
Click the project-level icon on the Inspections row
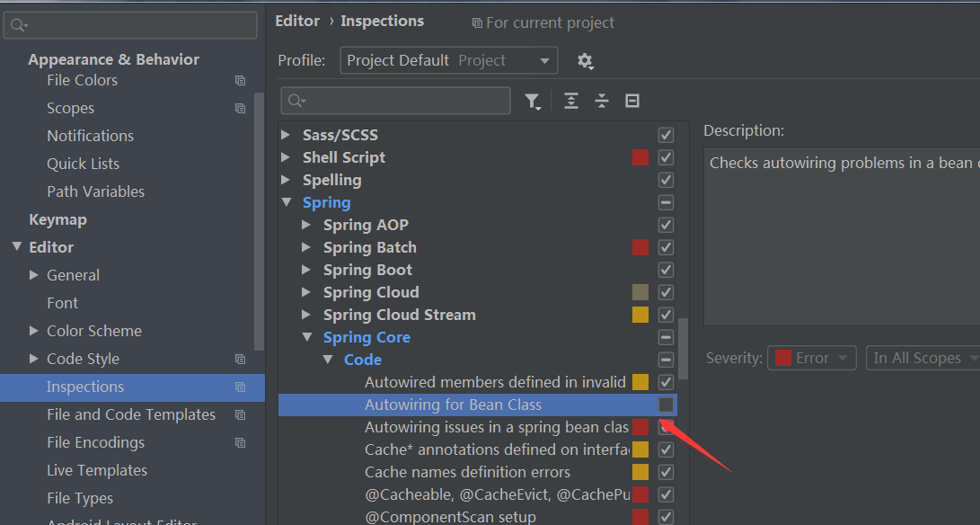tap(240, 387)
